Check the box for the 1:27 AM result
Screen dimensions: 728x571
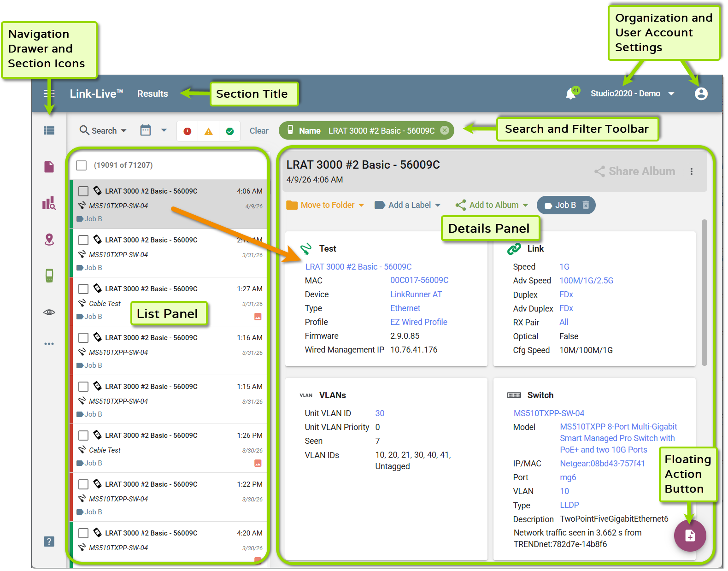pyautogui.click(x=83, y=289)
